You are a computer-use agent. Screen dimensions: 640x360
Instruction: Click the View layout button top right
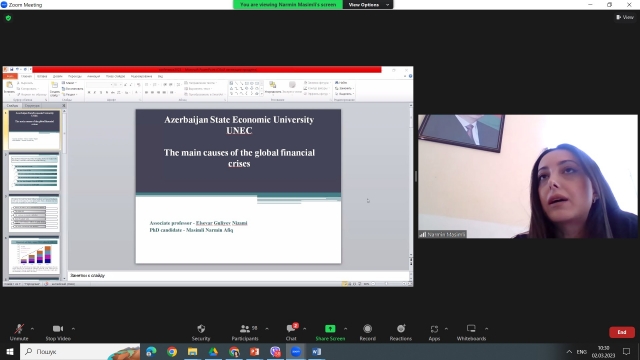625,17
